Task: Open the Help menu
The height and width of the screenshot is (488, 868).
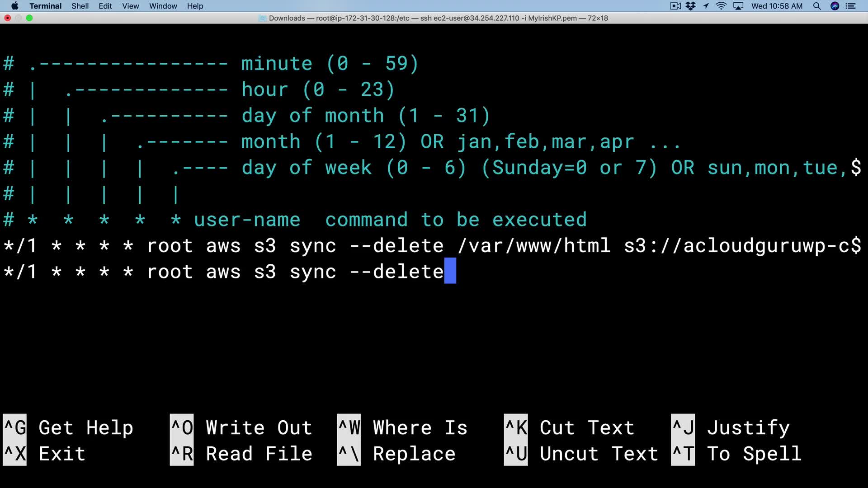Action: [195, 6]
